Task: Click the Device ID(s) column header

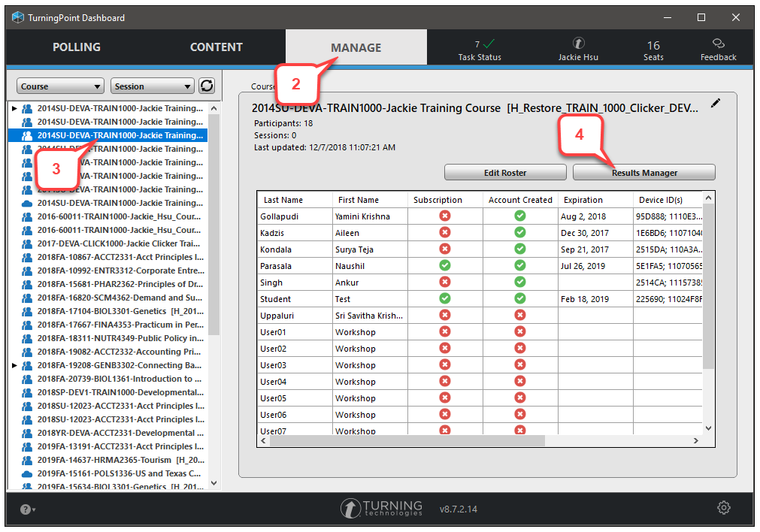Action: click(668, 200)
